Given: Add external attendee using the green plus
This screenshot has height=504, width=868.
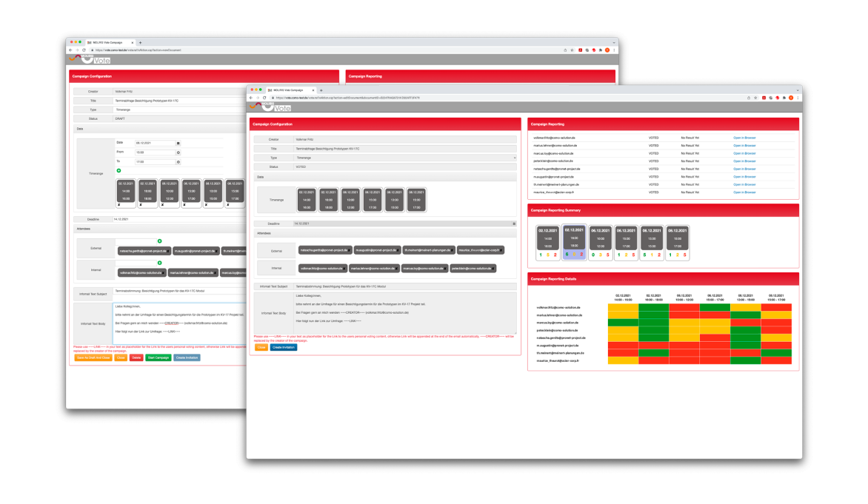Looking at the screenshot, I should click(x=159, y=241).
